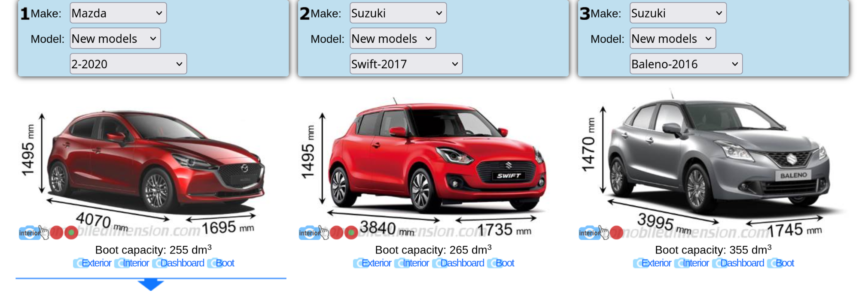Image resolution: width=868 pixels, height=293 pixels.
Task: Click green-dotted red circle under Mazda 2
Action: (x=71, y=233)
